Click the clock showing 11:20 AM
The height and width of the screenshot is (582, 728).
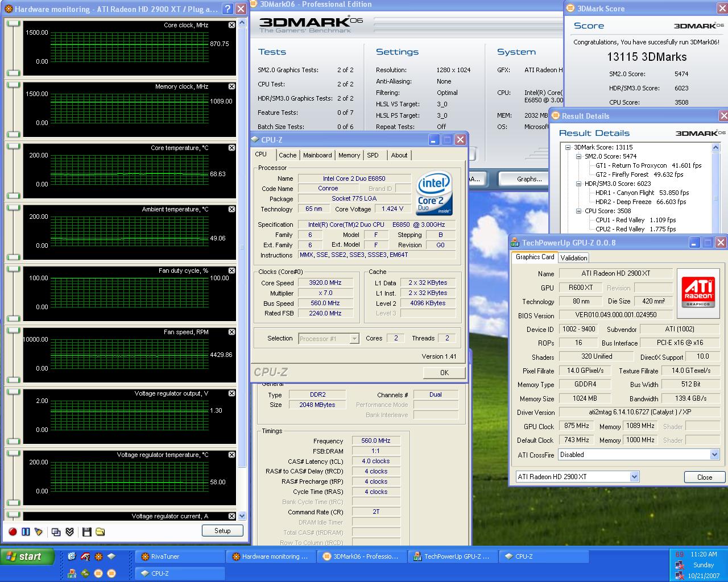click(x=704, y=554)
